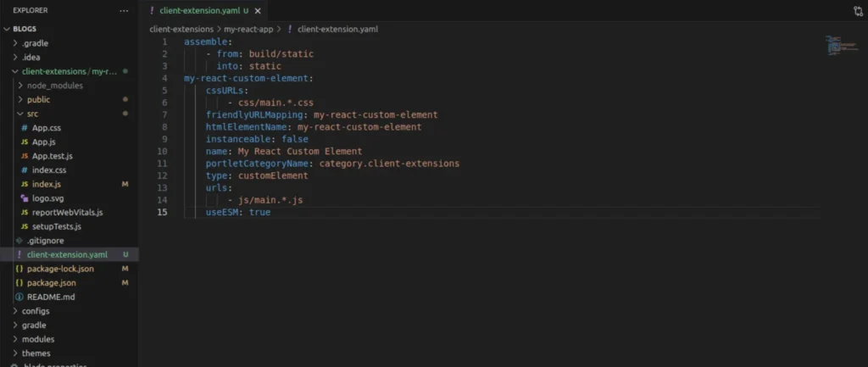
Task: Click client-extension.yaml breadcrumb segment
Action: click(x=337, y=30)
